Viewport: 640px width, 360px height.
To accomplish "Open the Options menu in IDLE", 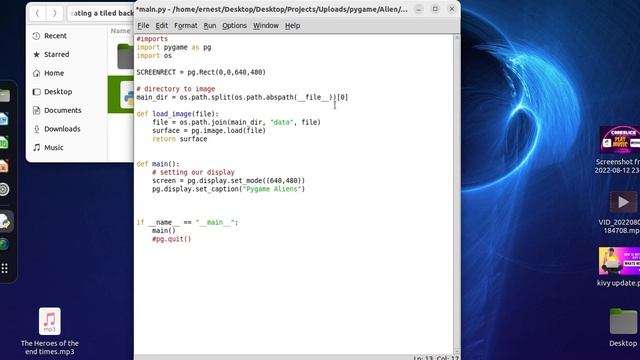I will 234,25.
